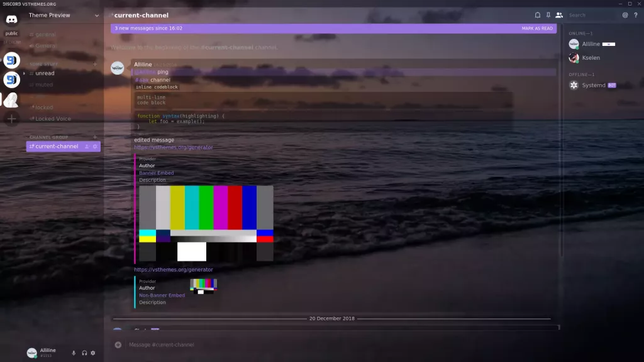Open user settings with the gear icon
Image resolution: width=644 pixels, height=362 pixels.
pos(92,353)
